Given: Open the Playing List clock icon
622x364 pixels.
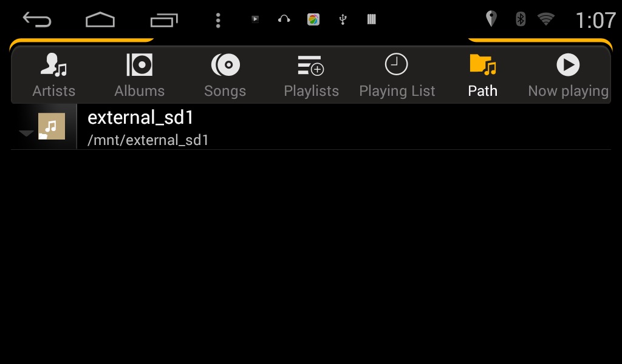Looking at the screenshot, I should point(396,64).
